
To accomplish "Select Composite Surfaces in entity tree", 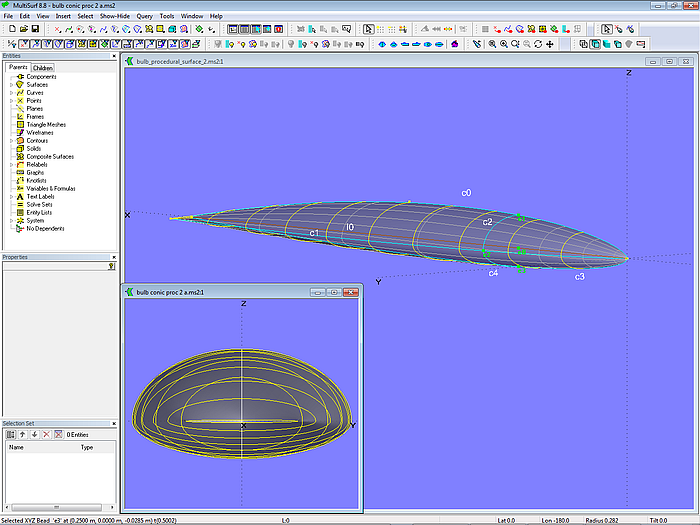I will 49,157.
